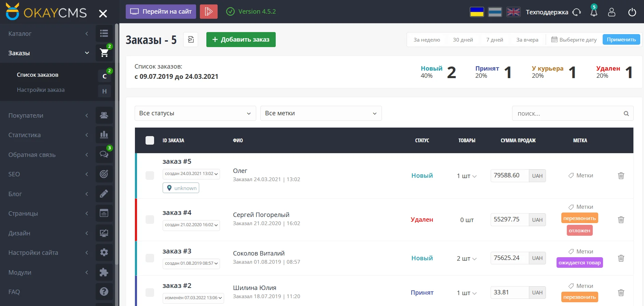Click the video tutorial play icon
Image resolution: width=644 pixels, height=306 pixels.
tap(208, 12)
